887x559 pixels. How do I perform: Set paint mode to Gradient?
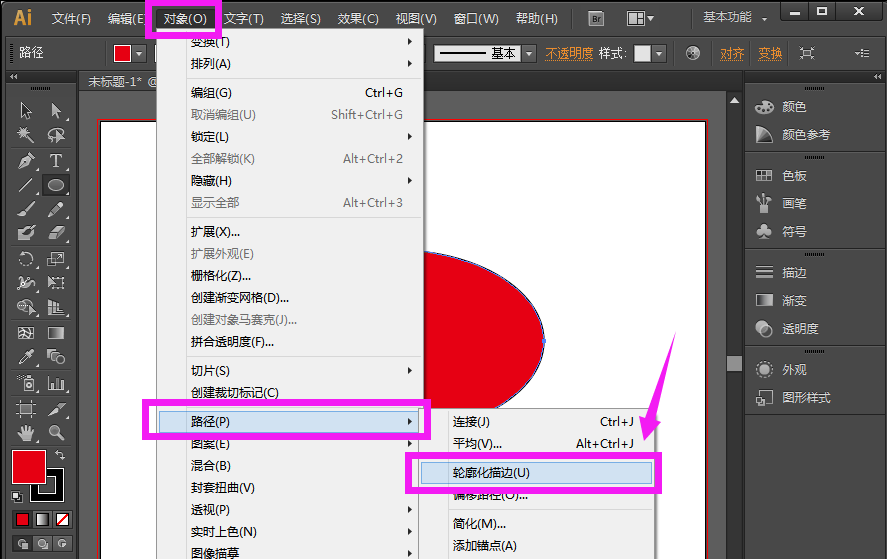[42, 519]
